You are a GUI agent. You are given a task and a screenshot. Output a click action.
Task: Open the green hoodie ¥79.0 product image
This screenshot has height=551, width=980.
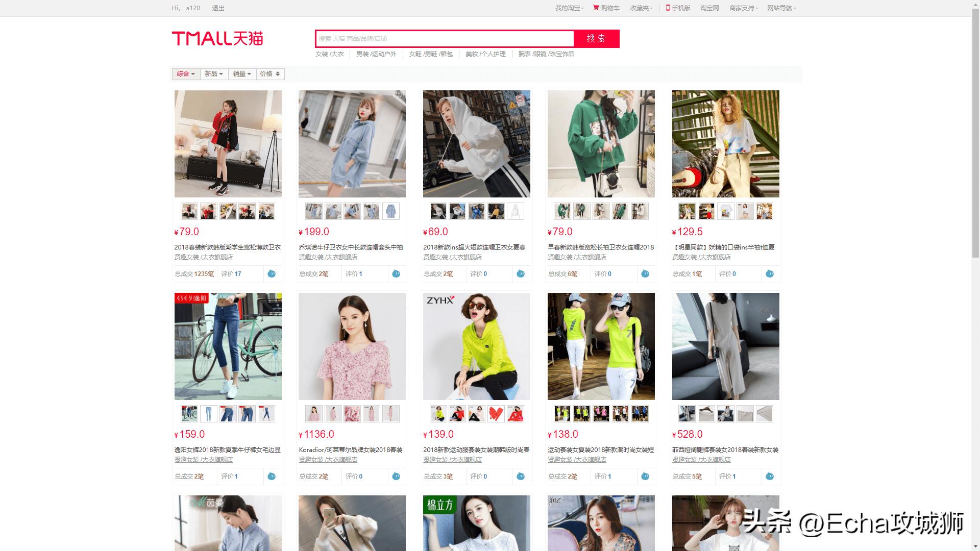pyautogui.click(x=601, y=144)
